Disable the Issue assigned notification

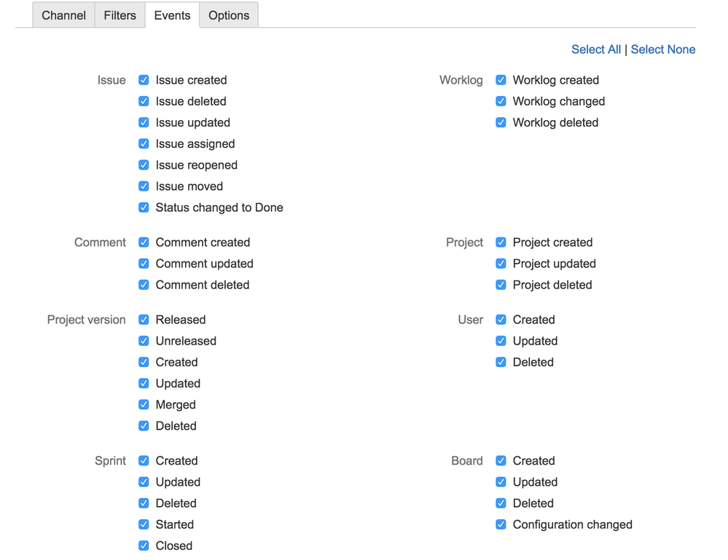coord(144,143)
